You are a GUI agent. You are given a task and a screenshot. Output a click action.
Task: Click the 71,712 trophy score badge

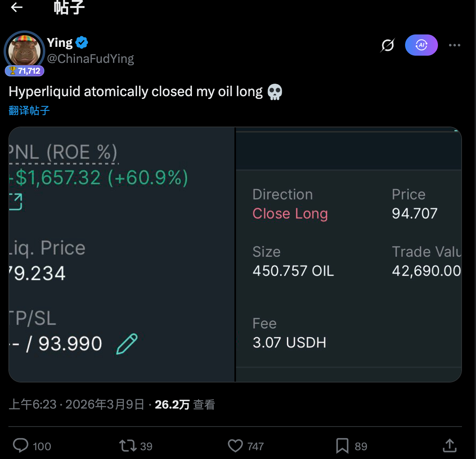(25, 71)
